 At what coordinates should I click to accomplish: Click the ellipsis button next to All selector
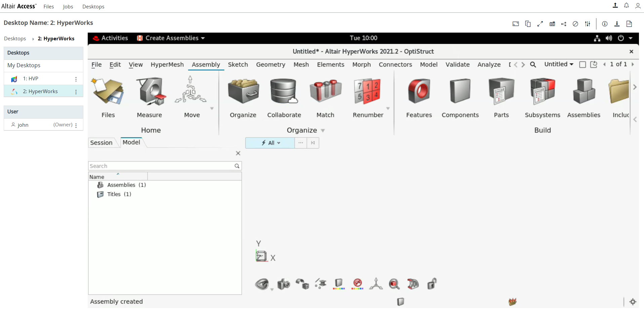point(300,143)
